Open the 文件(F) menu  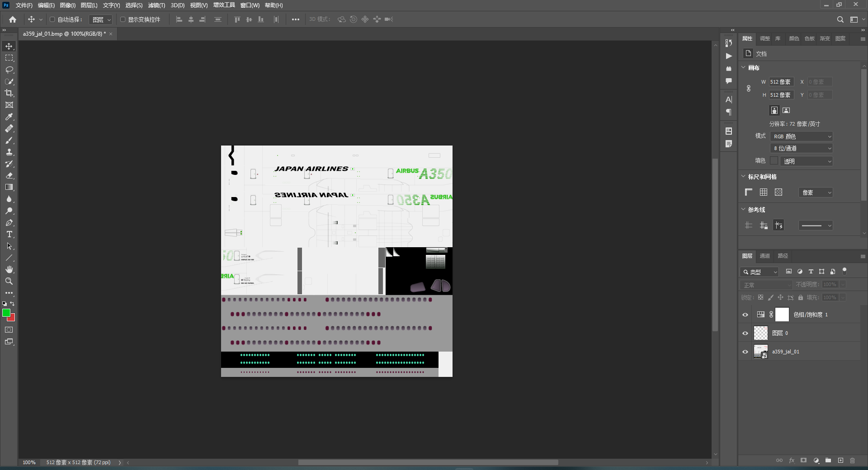tap(24, 5)
